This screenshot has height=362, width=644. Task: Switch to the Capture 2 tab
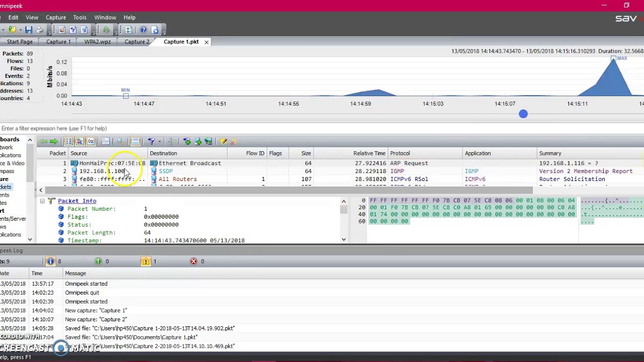pos(137,42)
